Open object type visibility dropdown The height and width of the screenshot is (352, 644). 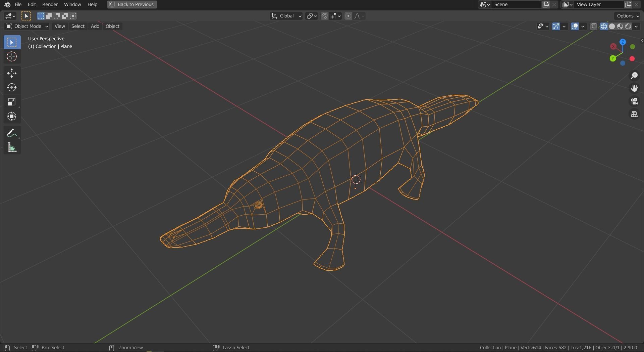[542, 26]
